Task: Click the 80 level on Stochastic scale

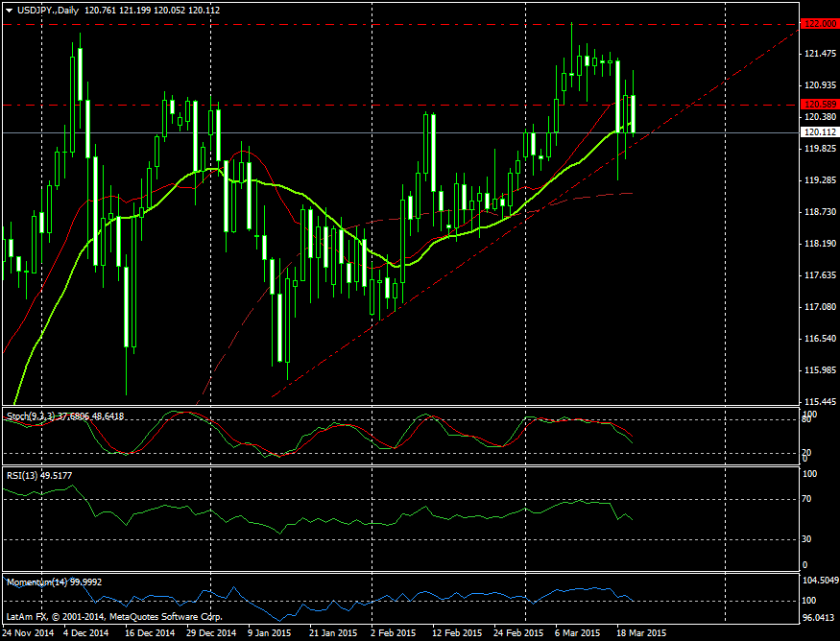Action: (x=808, y=419)
